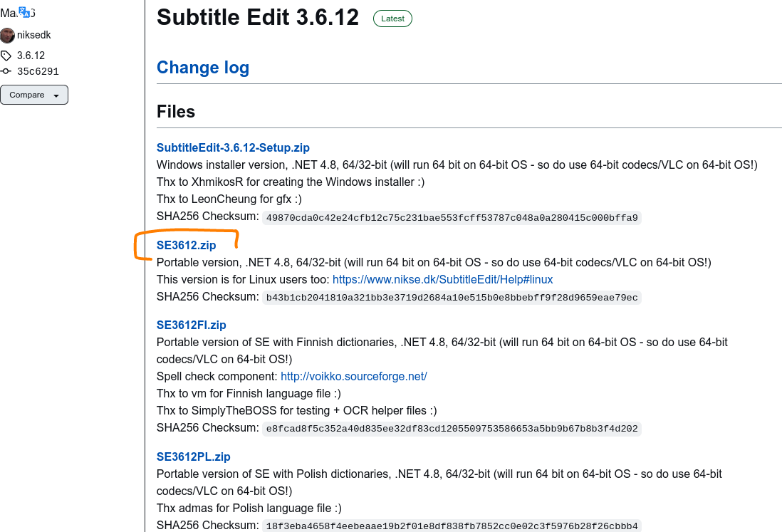The width and height of the screenshot is (782, 532).
Task: Click the translate icon at top left
Action: coord(24,12)
